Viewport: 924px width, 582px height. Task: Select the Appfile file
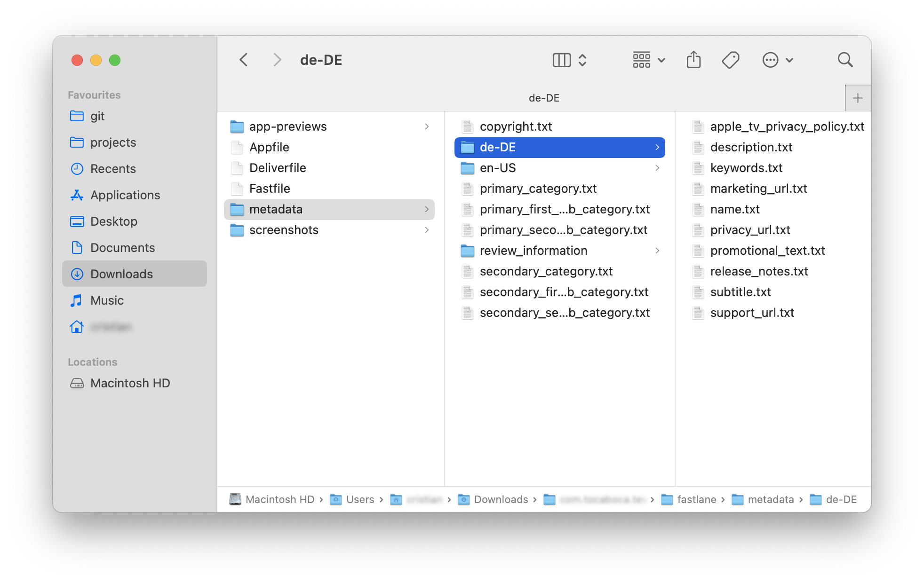point(329,147)
